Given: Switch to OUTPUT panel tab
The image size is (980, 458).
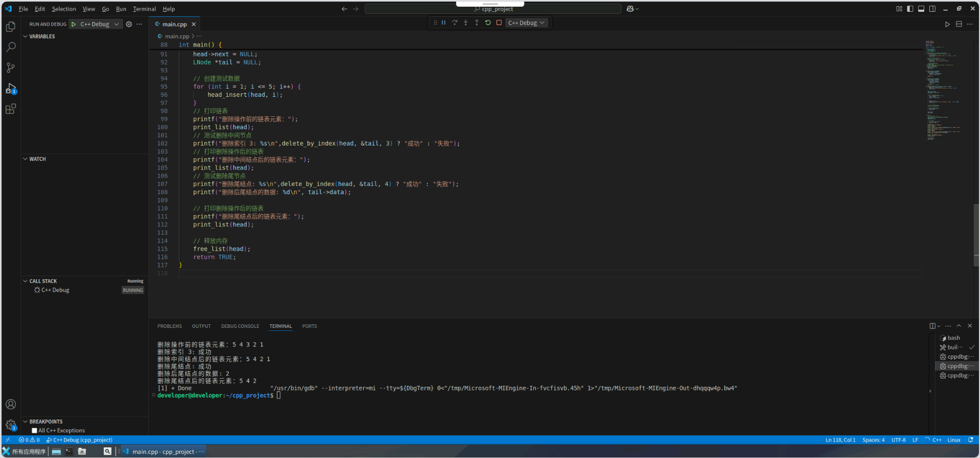Looking at the screenshot, I should click(x=201, y=326).
